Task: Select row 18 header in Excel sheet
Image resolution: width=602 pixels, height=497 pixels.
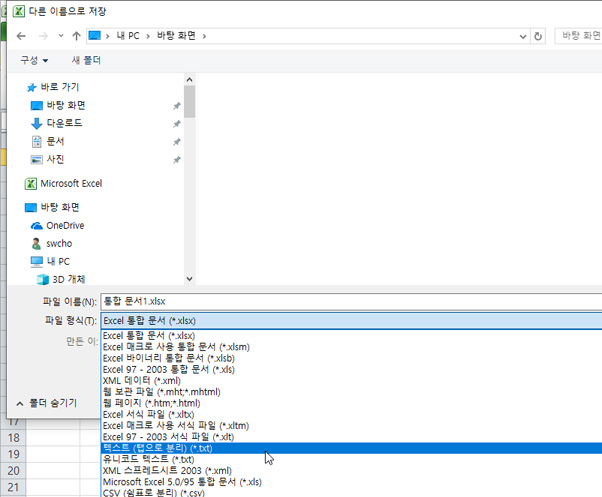Action: pyautogui.click(x=13, y=438)
